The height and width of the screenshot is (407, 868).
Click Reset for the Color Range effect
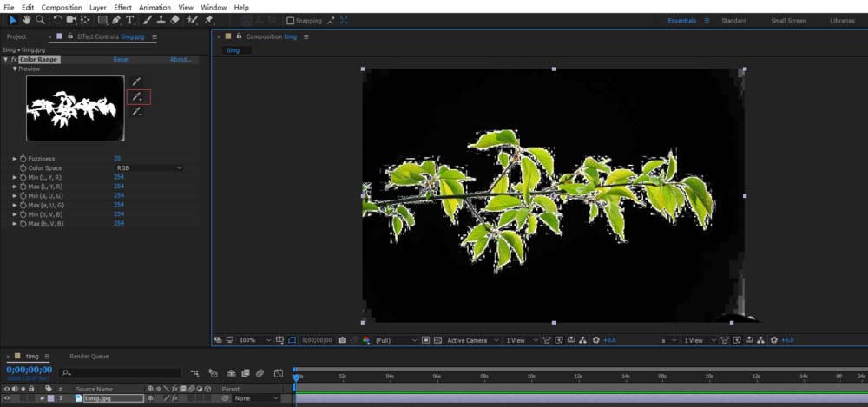121,60
